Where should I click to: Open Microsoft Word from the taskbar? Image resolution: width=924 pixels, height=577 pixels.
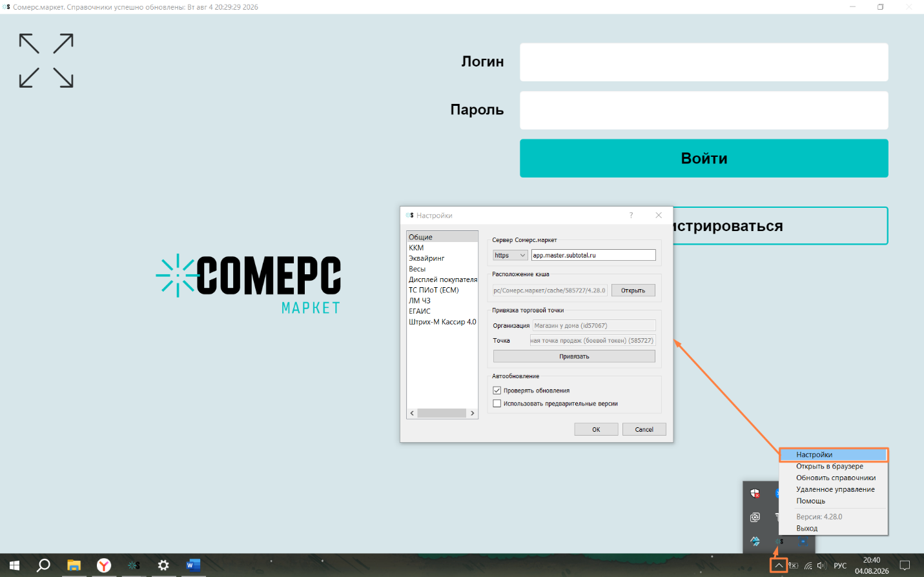click(x=192, y=565)
